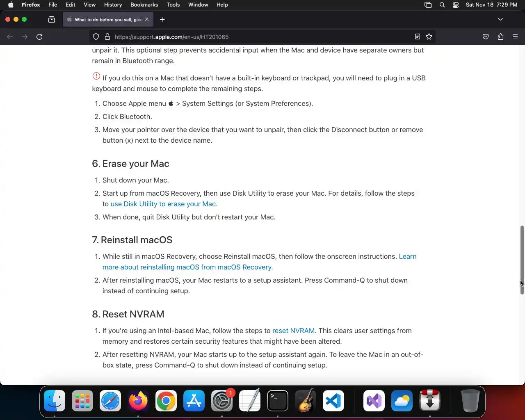Toggle reader view
This screenshot has height=420, width=525.
click(417, 37)
